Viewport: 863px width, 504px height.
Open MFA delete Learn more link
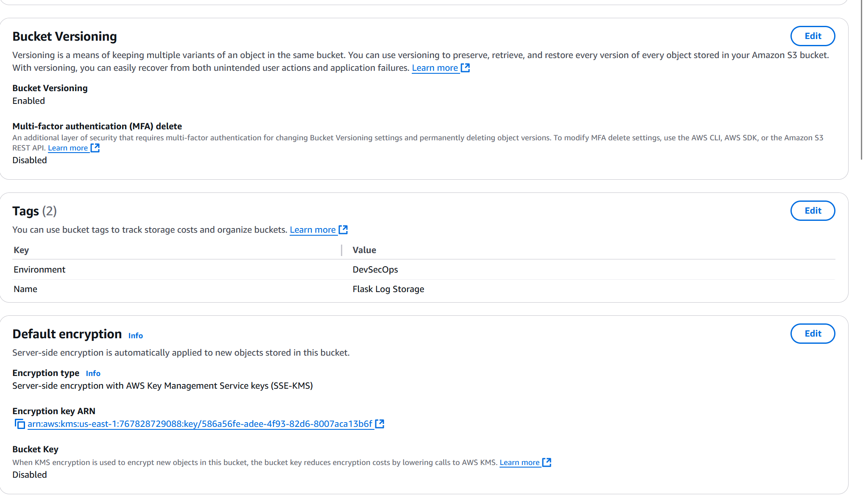68,148
